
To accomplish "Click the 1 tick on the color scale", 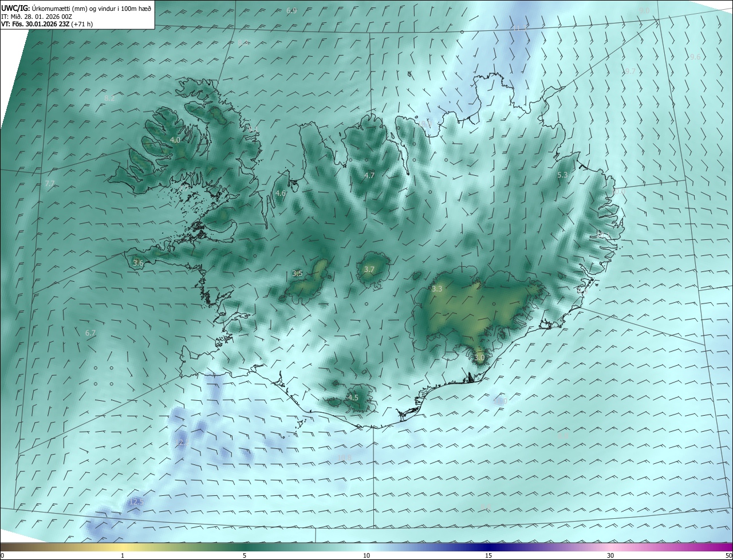I will (x=123, y=555).
